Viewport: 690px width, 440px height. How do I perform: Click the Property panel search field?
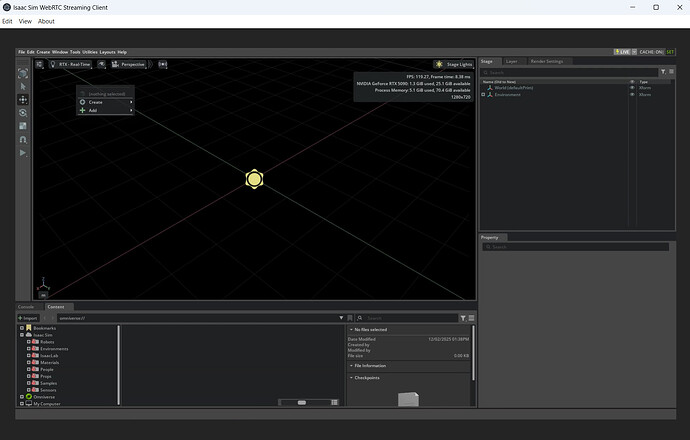click(x=576, y=247)
